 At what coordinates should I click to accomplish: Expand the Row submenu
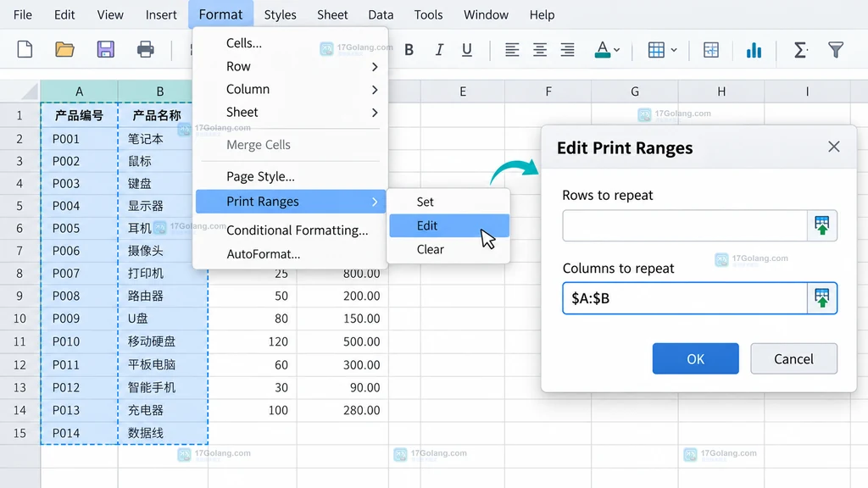[x=290, y=66]
